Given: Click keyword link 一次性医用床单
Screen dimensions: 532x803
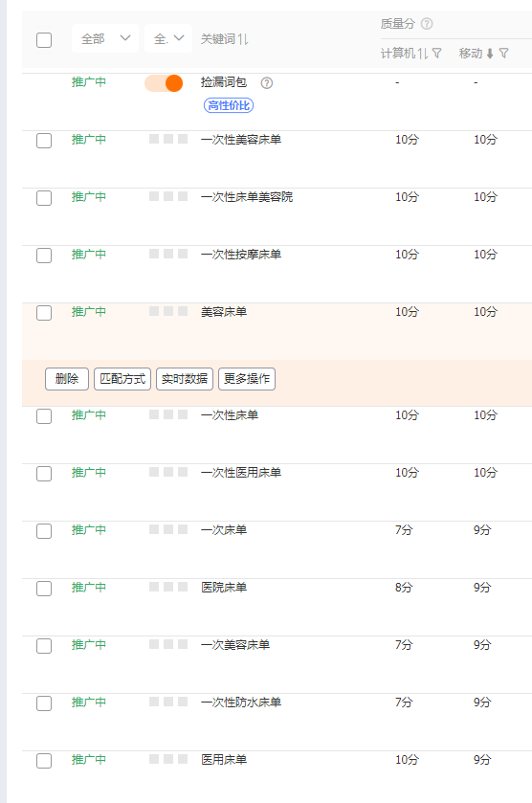Looking at the screenshot, I should tap(241, 473).
